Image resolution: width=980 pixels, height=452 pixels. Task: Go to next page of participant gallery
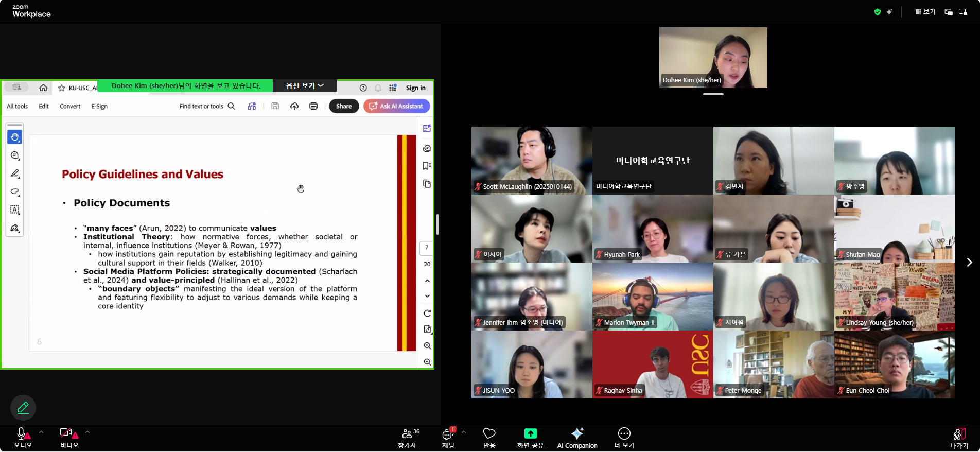point(969,263)
